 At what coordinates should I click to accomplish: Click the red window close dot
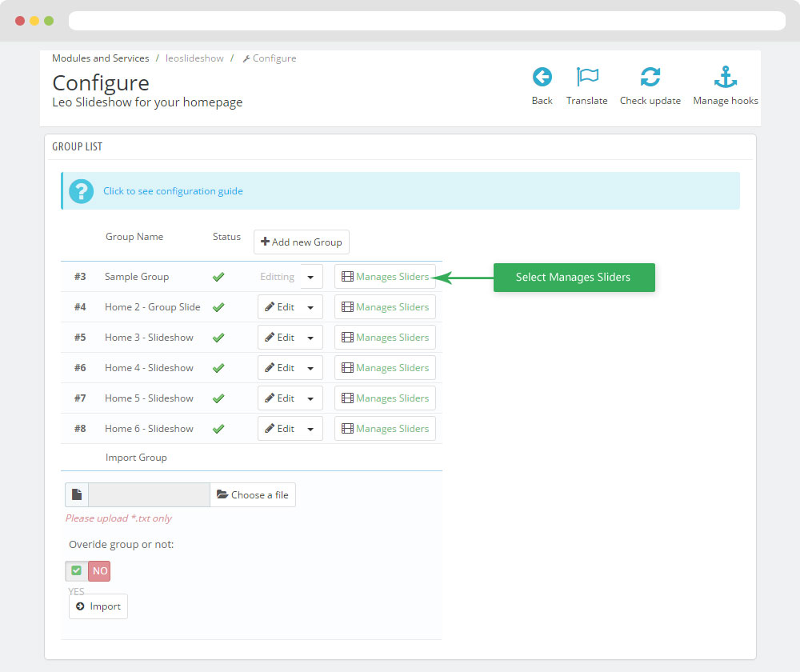click(x=20, y=21)
